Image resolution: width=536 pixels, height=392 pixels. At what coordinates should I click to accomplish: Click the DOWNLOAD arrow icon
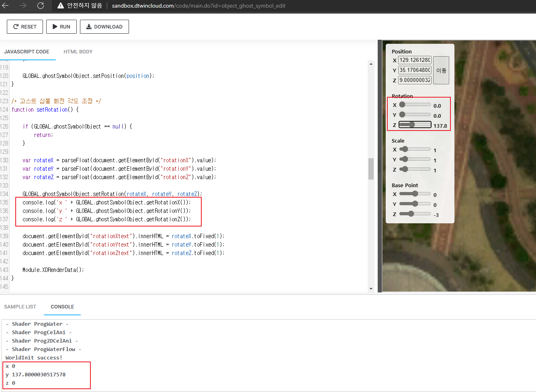(89, 27)
